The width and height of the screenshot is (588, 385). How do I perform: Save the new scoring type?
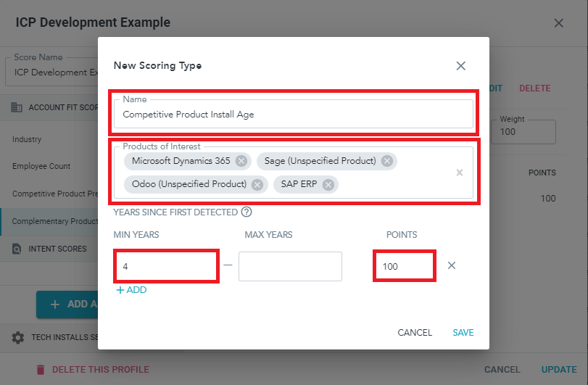463,333
